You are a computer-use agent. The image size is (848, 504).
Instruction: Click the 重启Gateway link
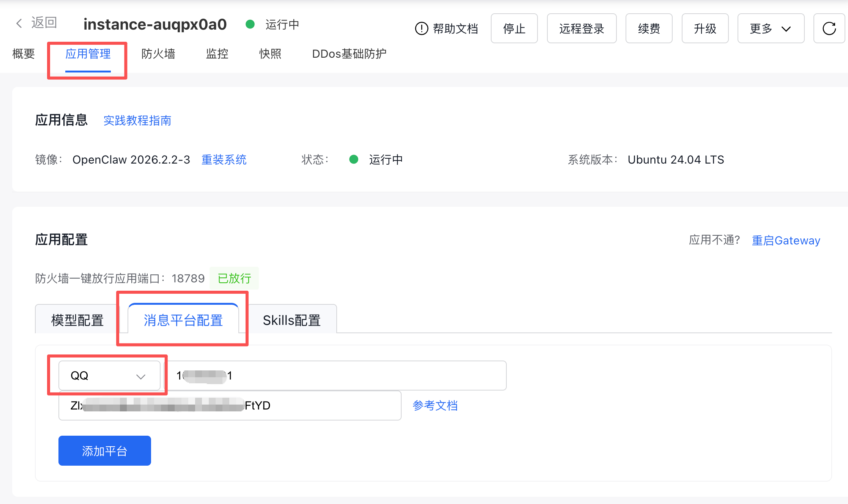(786, 241)
